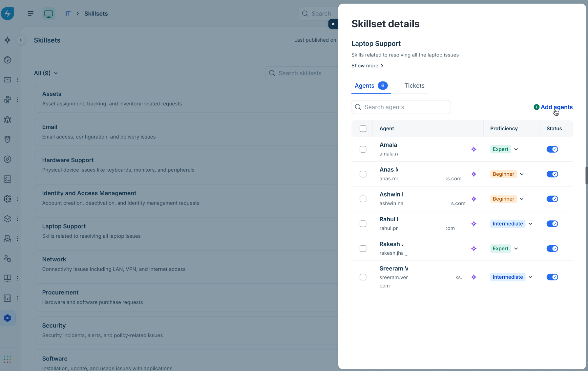The height and width of the screenshot is (371, 588).
Task: Click the sparkle icon in Ashwin's row
Action: click(474, 199)
